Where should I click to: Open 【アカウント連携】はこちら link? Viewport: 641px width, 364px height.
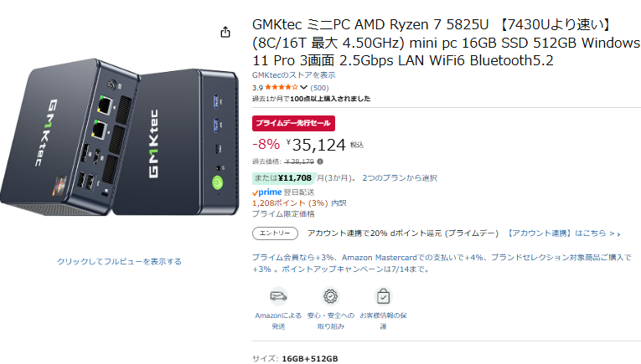tap(563, 233)
